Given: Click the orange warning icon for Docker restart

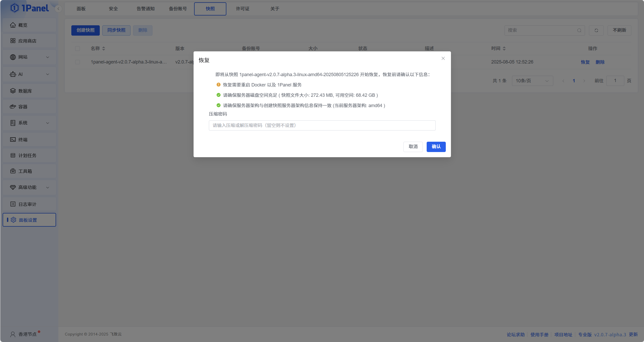Looking at the screenshot, I should 218,85.
